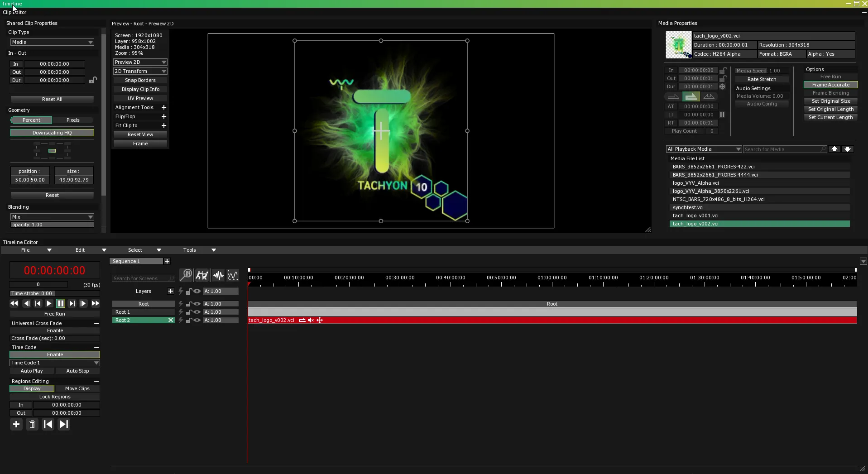The height and width of the screenshot is (474, 868).
Task: Switch geometry units to Pixels
Action: coord(73,120)
